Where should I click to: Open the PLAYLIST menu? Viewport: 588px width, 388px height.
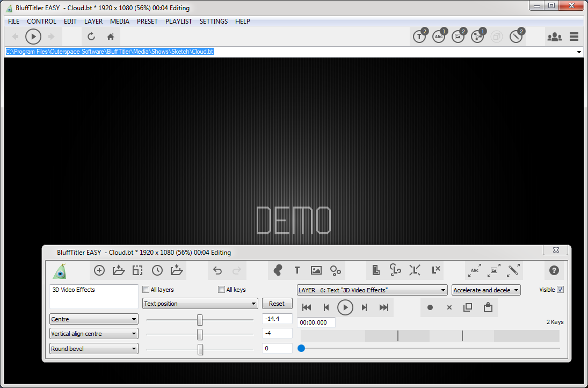(178, 21)
